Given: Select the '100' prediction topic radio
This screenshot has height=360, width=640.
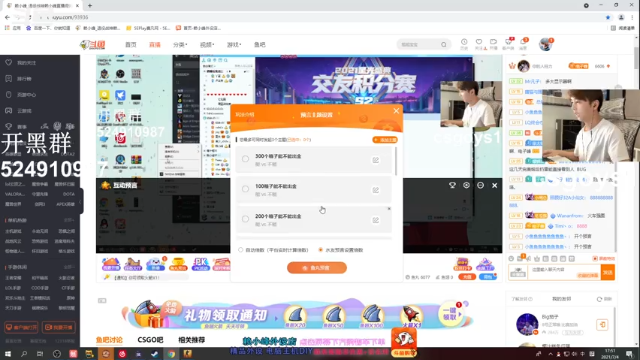Looking at the screenshot, I should coord(245,189).
